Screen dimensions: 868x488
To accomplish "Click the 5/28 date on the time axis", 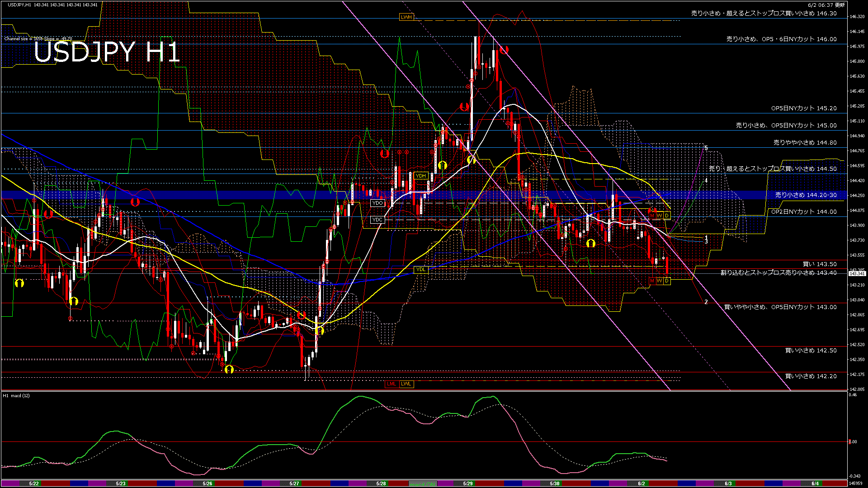I will pos(381,483).
